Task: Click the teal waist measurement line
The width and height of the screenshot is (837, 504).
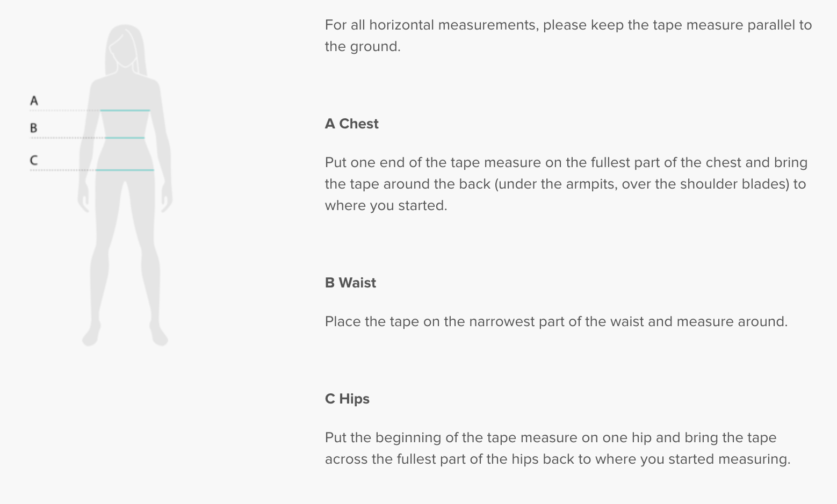Action: [125, 138]
